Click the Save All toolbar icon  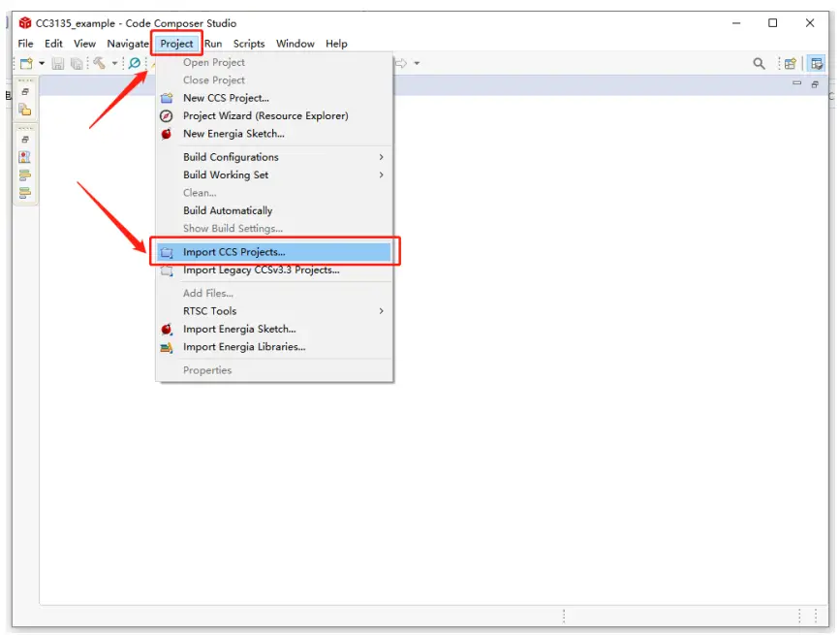click(77, 63)
